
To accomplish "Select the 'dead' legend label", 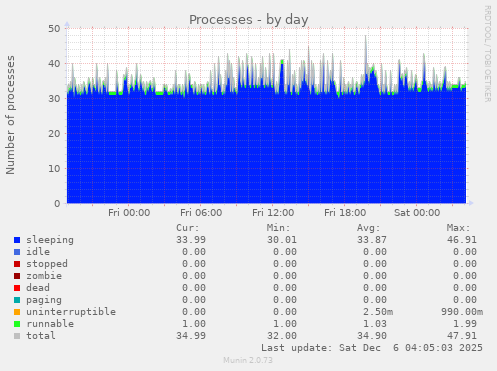I will pyautogui.click(x=38, y=288).
